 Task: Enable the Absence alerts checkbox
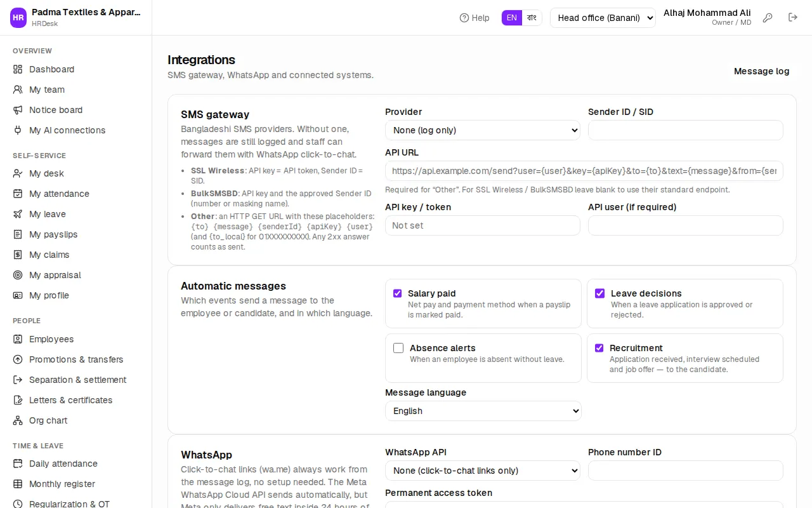click(x=398, y=348)
